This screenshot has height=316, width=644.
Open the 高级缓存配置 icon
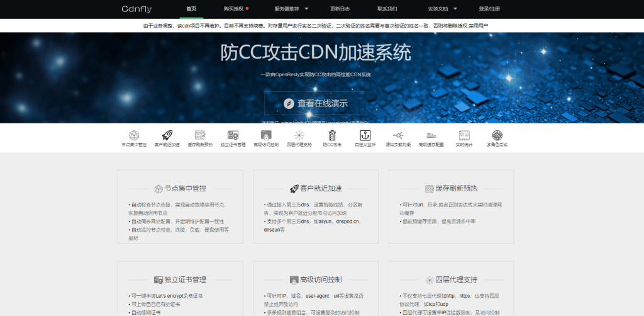coord(431,135)
